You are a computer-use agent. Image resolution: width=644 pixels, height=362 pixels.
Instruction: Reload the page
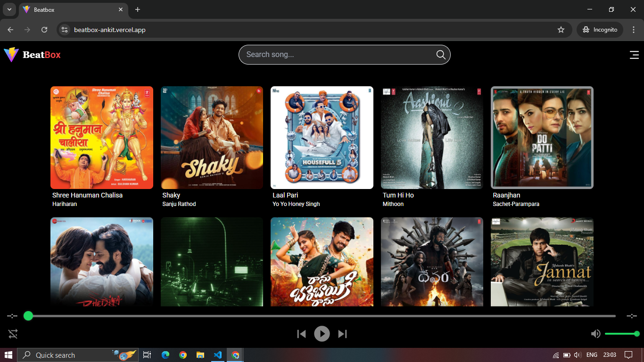click(x=44, y=30)
